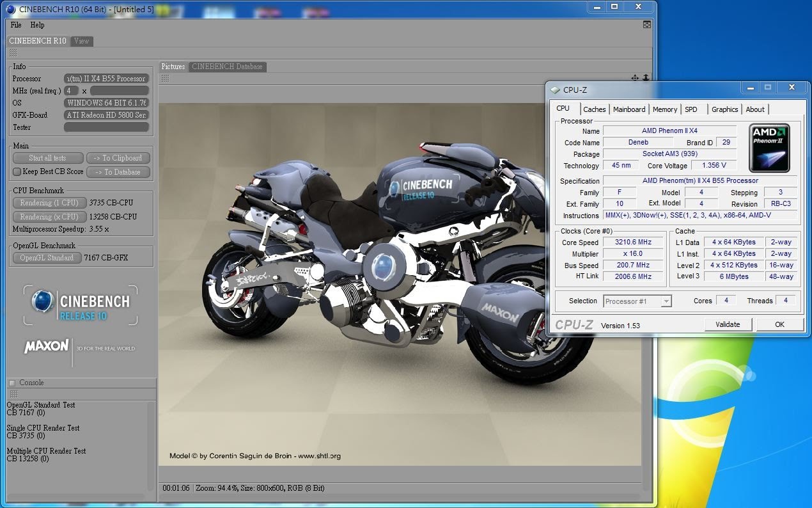Switch to the View tab
The width and height of the screenshot is (812, 508).
pos(82,41)
